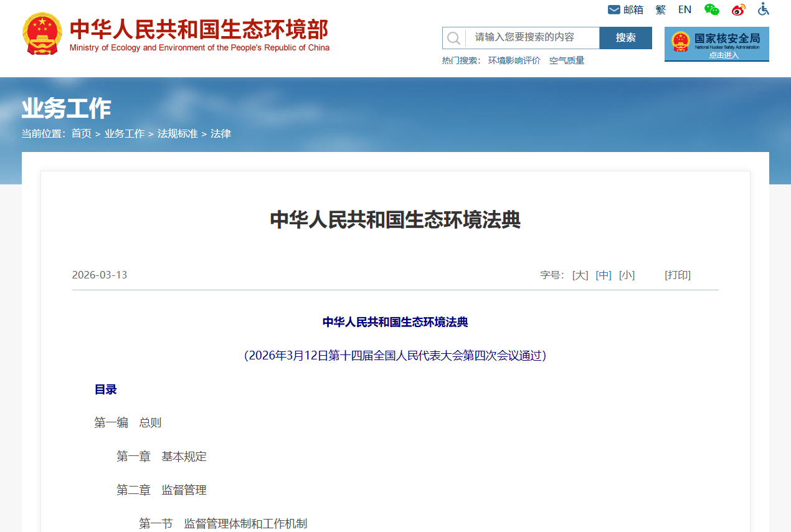Open the 国家核安全局 banner

tap(716, 44)
